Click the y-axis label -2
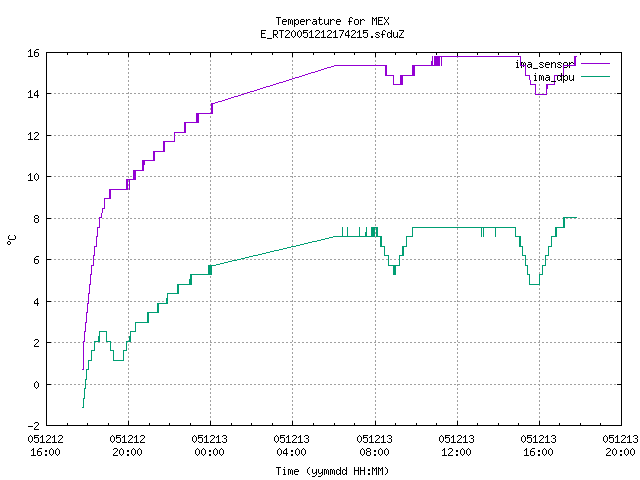Viewport: 640px width, 480px height. [x=33, y=426]
